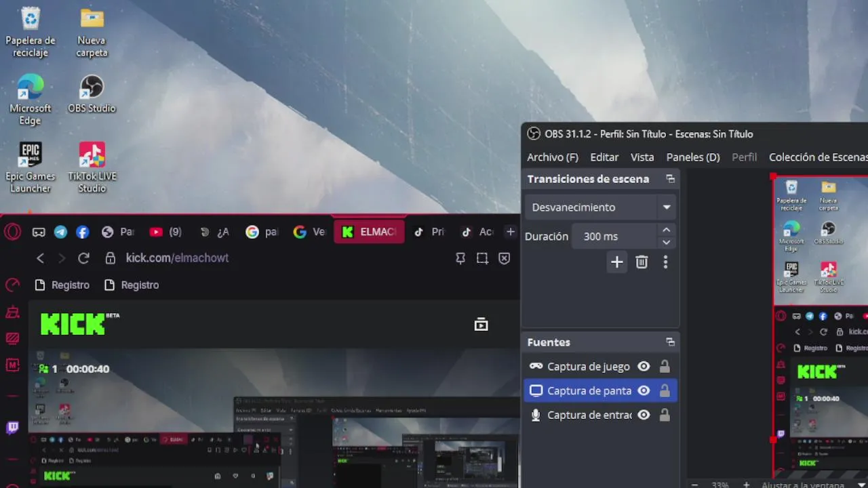The width and height of the screenshot is (868, 488).
Task: Switch to the Google 'Ve' tab
Action: point(309,232)
